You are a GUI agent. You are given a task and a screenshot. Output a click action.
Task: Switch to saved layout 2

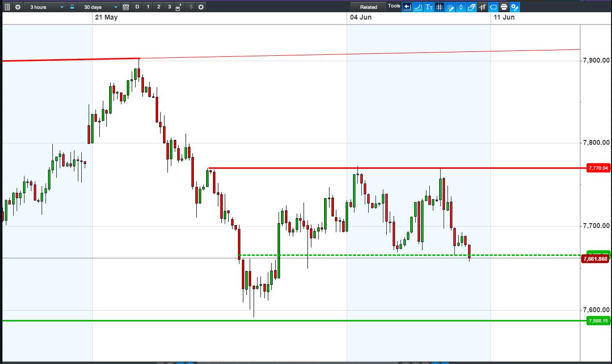159,7
